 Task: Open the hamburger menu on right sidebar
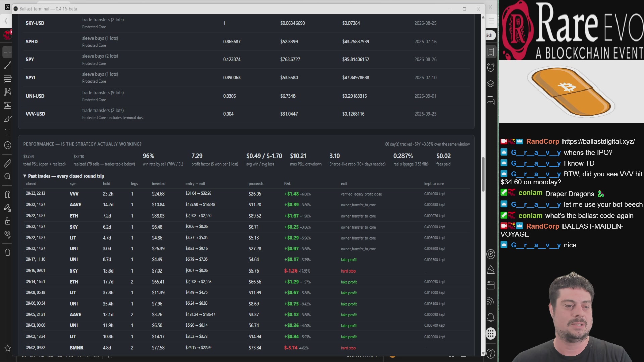coord(491,21)
